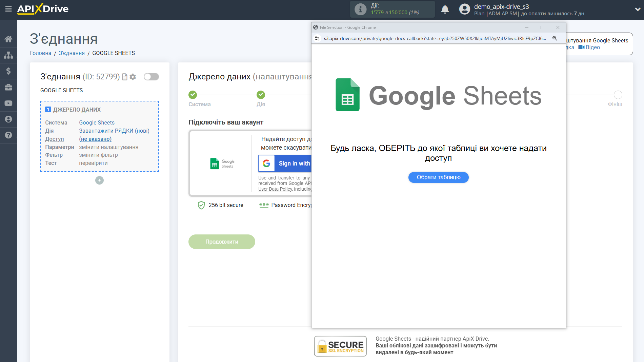Open the user account sidebar icon

point(8,119)
